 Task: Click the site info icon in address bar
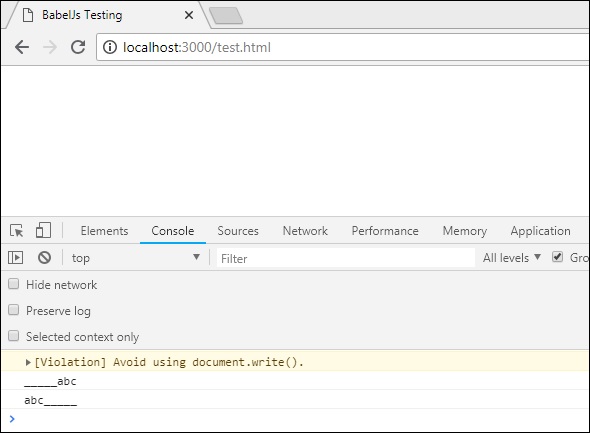click(110, 47)
